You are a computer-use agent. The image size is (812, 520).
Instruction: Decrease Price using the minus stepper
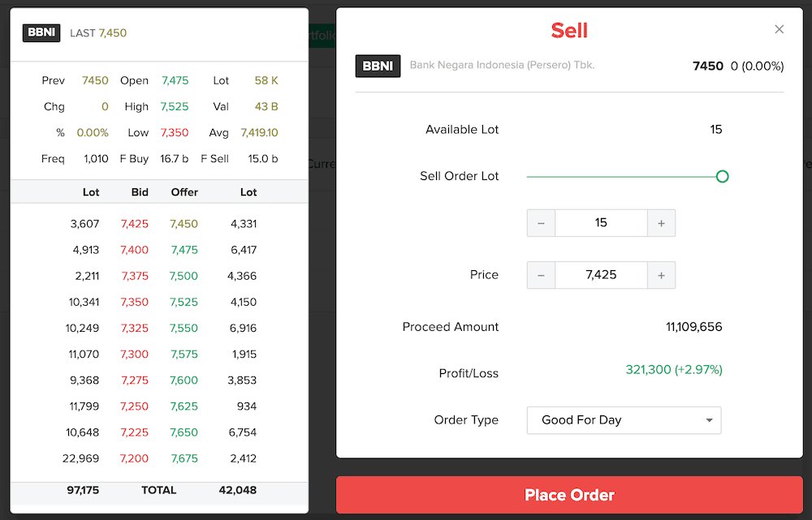coord(541,275)
